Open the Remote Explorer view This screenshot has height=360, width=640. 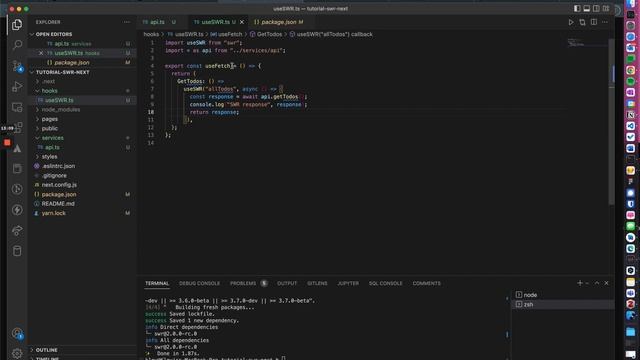(17, 107)
